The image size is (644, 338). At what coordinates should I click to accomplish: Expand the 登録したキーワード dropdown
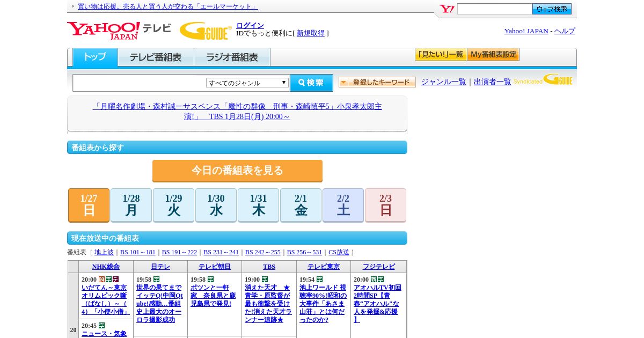tap(377, 82)
